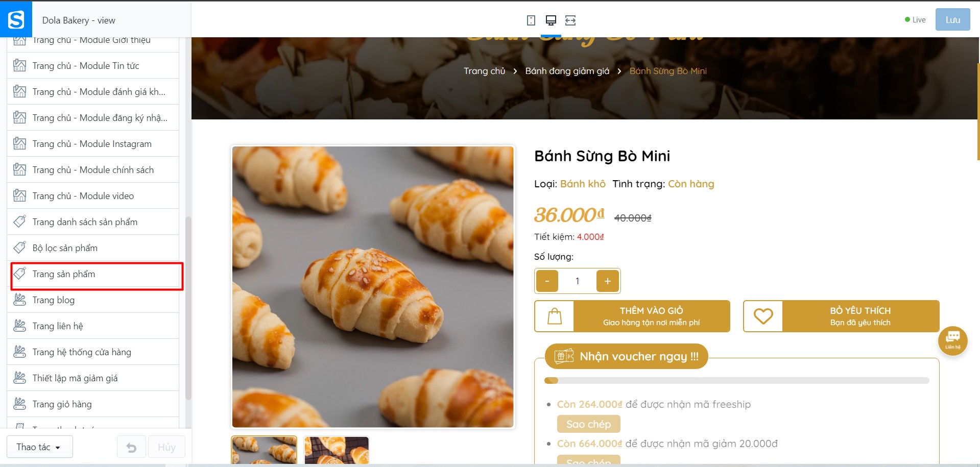Click the undo arrow button
Screen dimensions: 980x467
point(131,447)
